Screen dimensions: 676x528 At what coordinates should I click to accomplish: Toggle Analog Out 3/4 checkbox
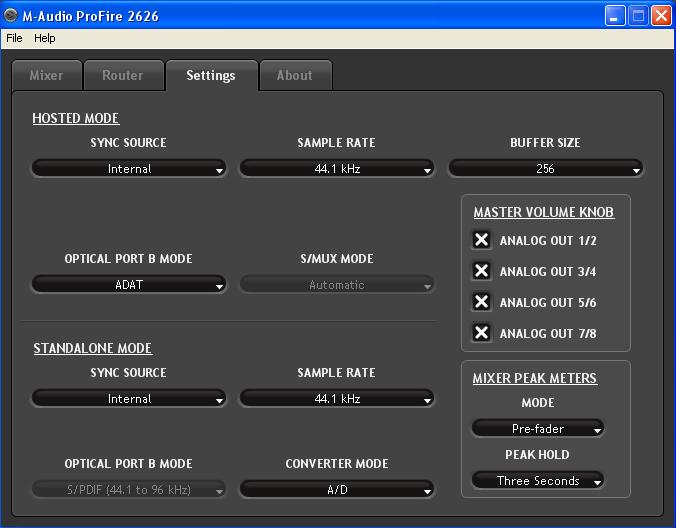click(481, 271)
